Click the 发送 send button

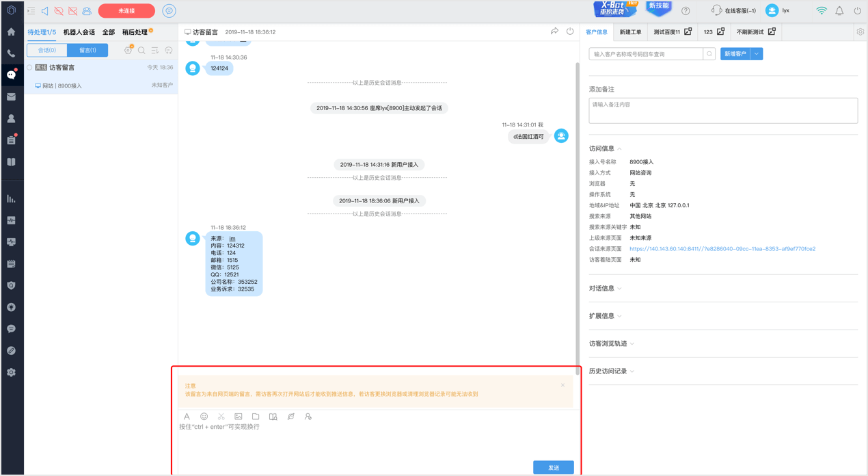point(554,468)
